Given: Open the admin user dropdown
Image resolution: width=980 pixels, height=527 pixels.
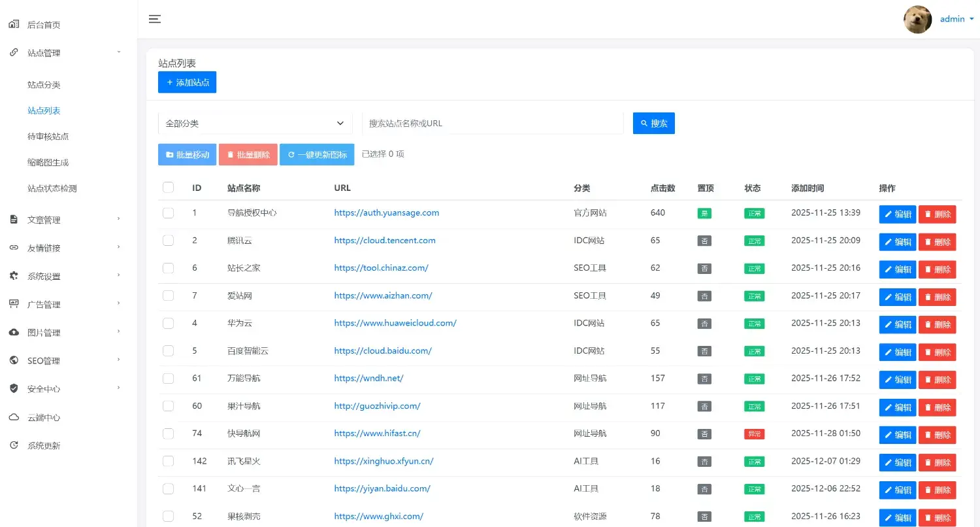Looking at the screenshot, I should pos(956,19).
